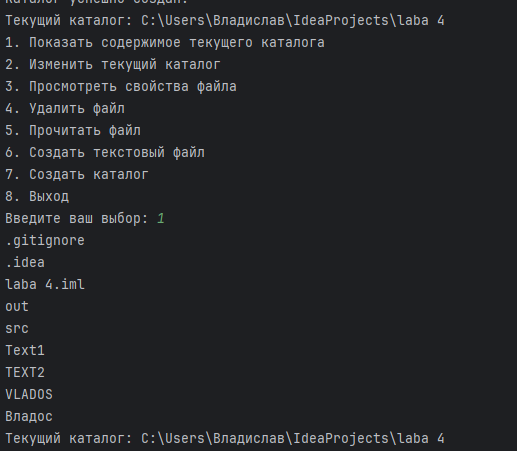Click the 'Создать текстовый файл' line
This screenshot has height=451, width=517.
pos(105,153)
